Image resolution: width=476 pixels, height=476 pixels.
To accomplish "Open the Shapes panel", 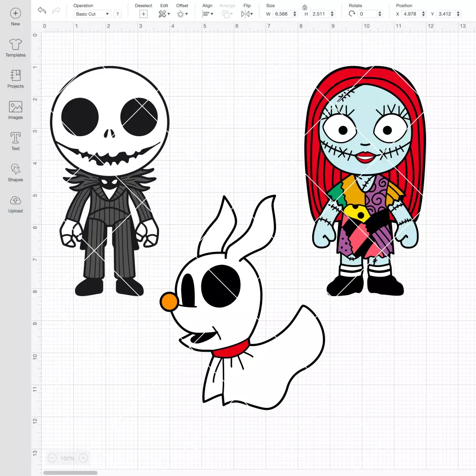I will coord(16,173).
